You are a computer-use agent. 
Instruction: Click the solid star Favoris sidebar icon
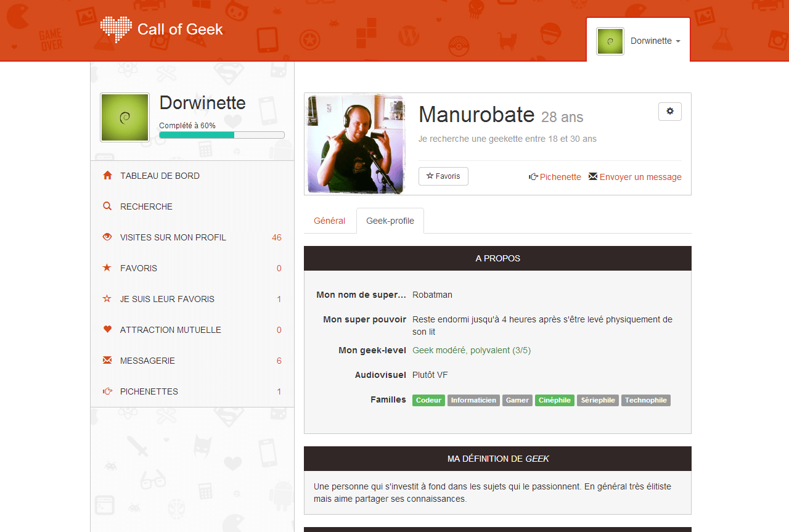107,268
